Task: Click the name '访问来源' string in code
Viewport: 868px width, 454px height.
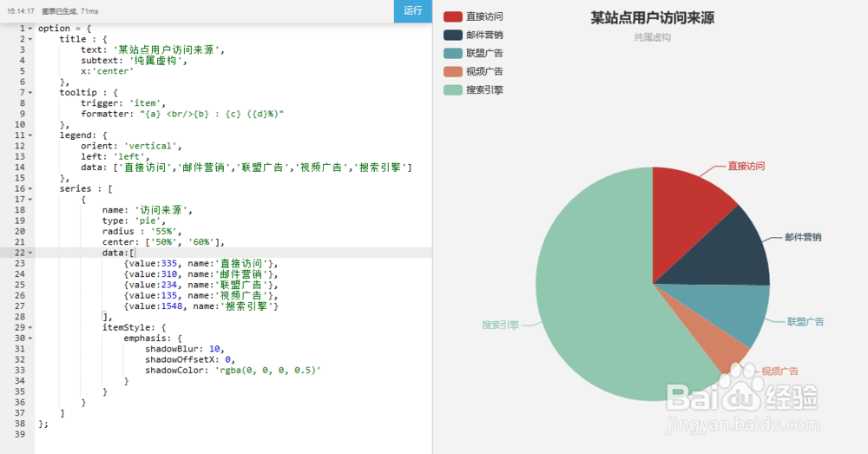Action: [163, 210]
